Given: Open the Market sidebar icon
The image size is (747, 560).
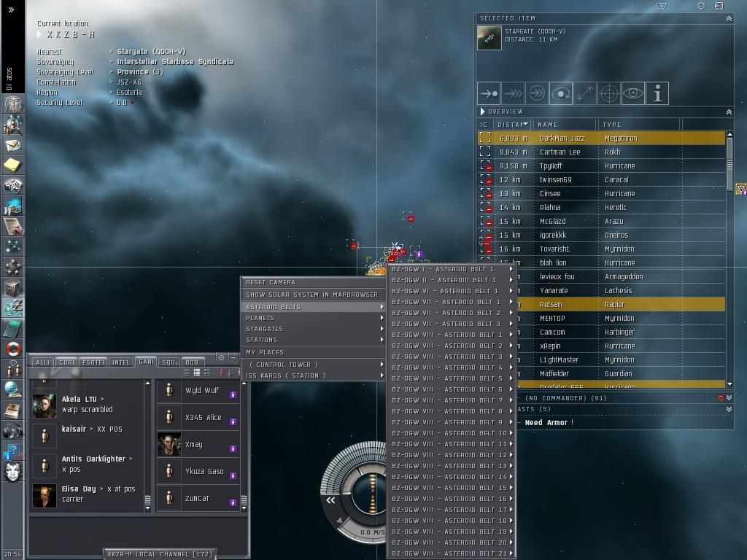Looking at the screenshot, I should click(13, 206).
